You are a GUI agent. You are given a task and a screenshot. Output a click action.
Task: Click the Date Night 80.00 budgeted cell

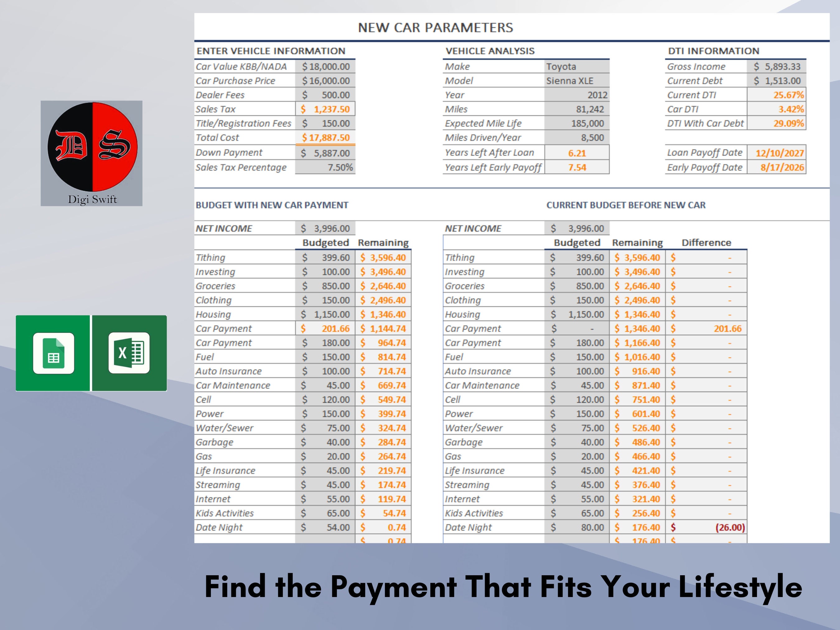576,527
